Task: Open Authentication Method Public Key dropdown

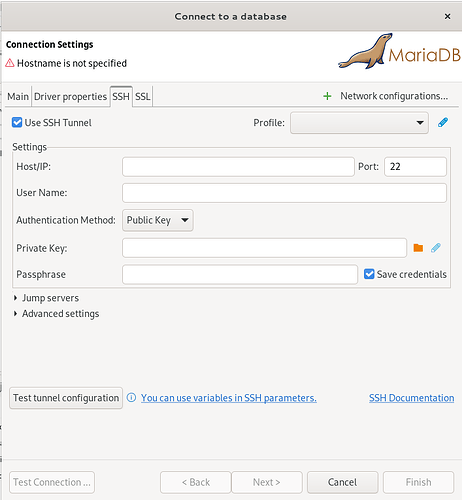Action: (158, 220)
